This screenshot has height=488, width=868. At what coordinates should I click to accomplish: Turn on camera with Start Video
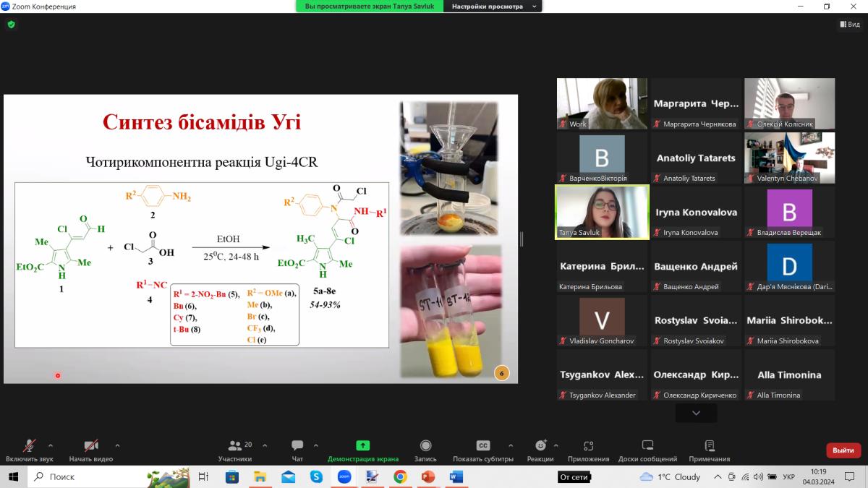click(x=91, y=446)
